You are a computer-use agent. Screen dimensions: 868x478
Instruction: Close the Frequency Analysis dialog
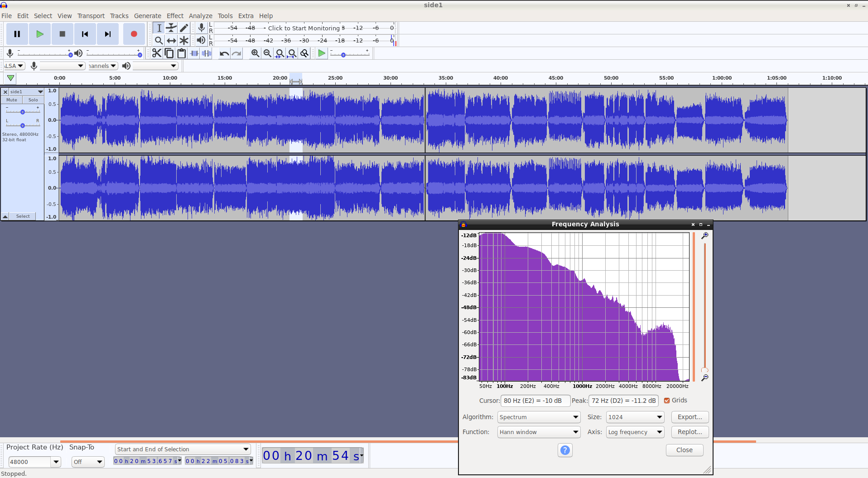pyautogui.click(x=684, y=450)
